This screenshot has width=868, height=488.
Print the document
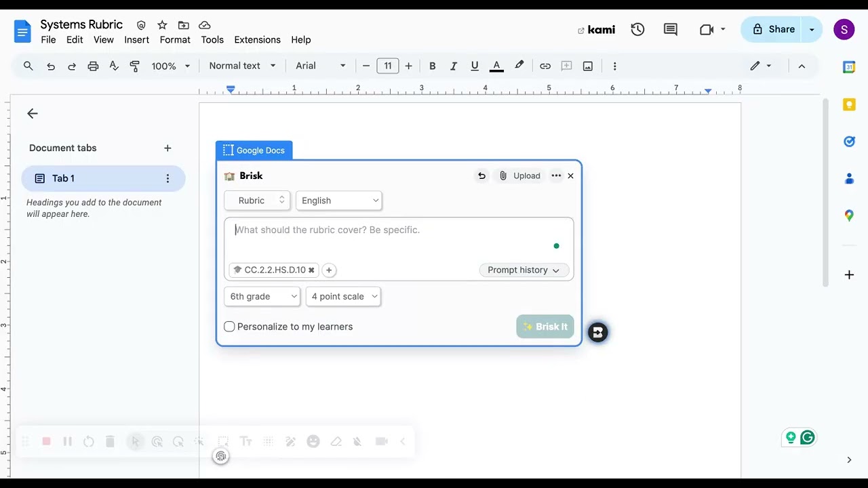point(93,66)
